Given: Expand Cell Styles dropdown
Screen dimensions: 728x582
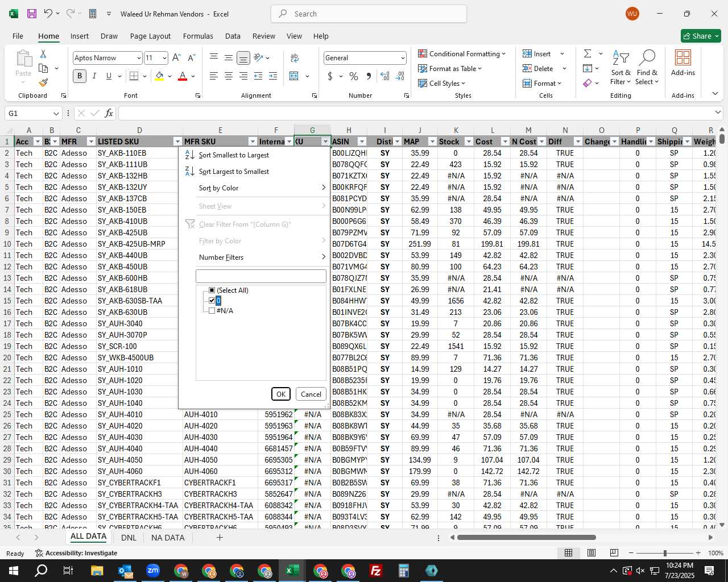Looking at the screenshot, I should [x=463, y=84].
